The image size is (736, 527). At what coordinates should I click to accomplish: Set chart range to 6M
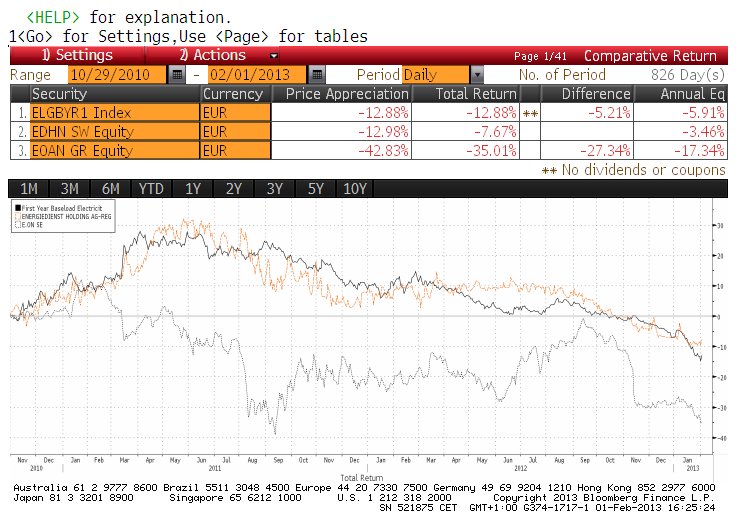click(x=110, y=189)
